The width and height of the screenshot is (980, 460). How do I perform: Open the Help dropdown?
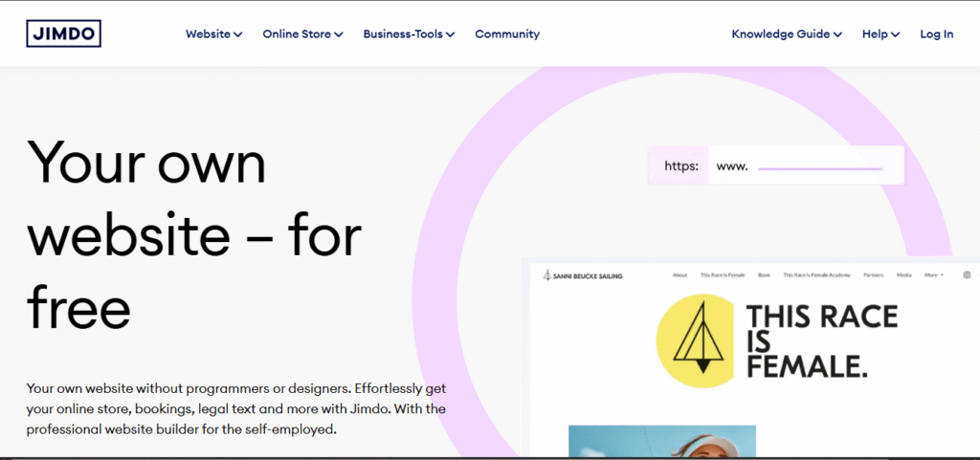point(880,34)
